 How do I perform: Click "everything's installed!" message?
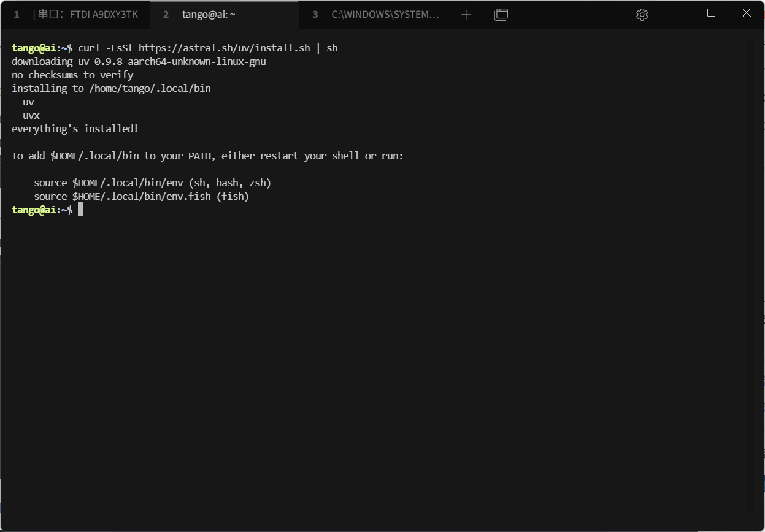click(75, 129)
